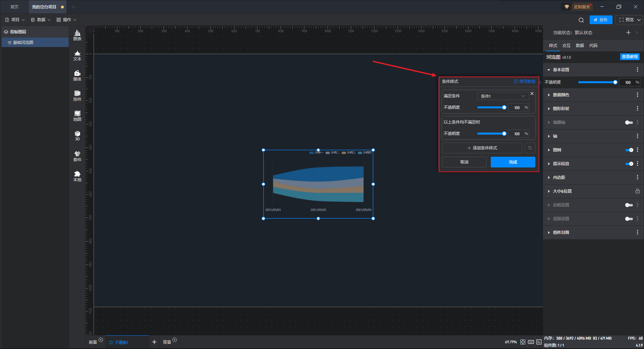This screenshot has width=644, height=349.
Task: Open the 媒体 media components icon
Action: [77, 75]
